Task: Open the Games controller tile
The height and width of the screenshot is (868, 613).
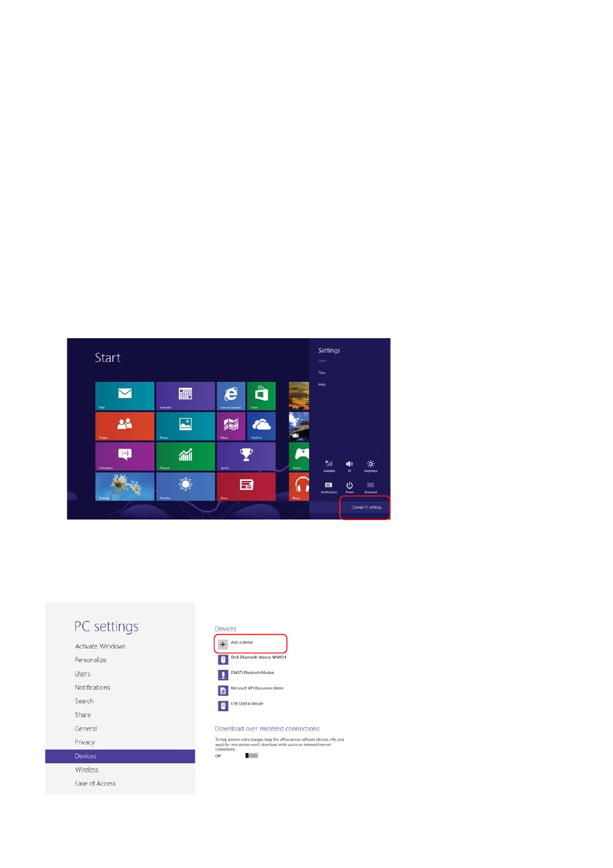Action: coord(299,457)
